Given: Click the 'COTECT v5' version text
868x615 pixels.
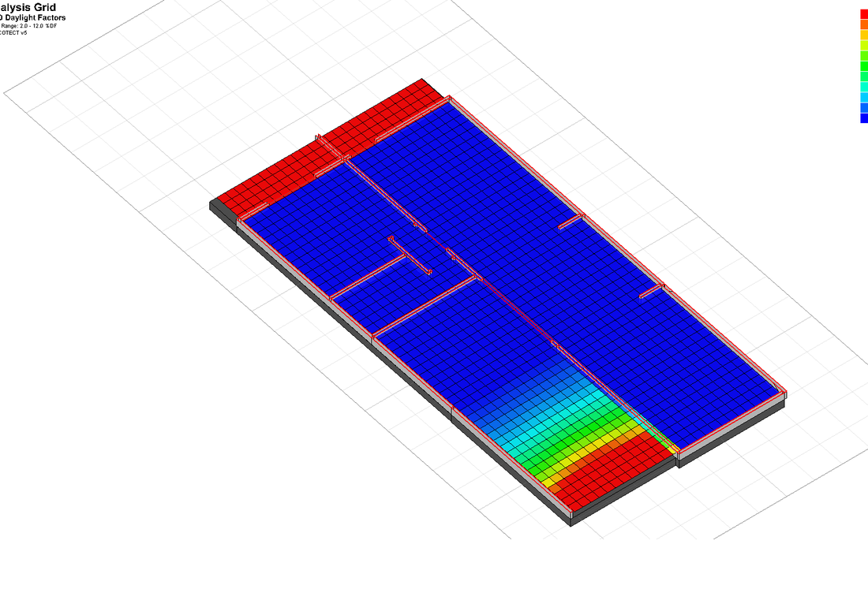Looking at the screenshot, I should (13, 32).
